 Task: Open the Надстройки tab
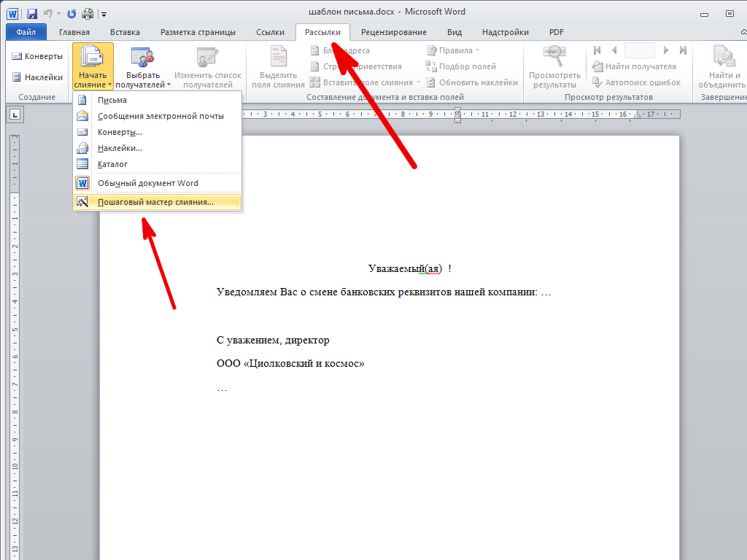tap(506, 32)
